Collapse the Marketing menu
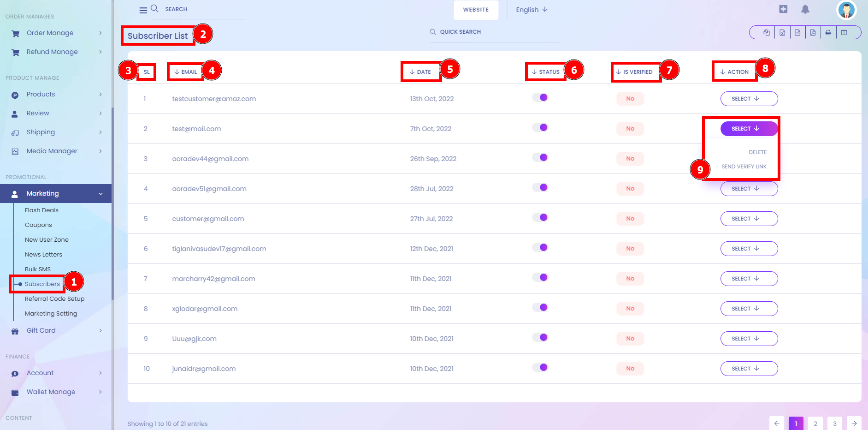 [x=56, y=194]
